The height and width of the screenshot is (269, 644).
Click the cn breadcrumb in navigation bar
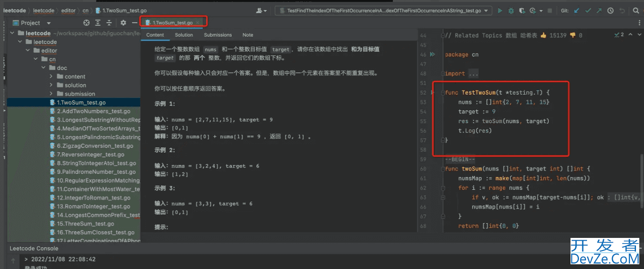(85, 10)
